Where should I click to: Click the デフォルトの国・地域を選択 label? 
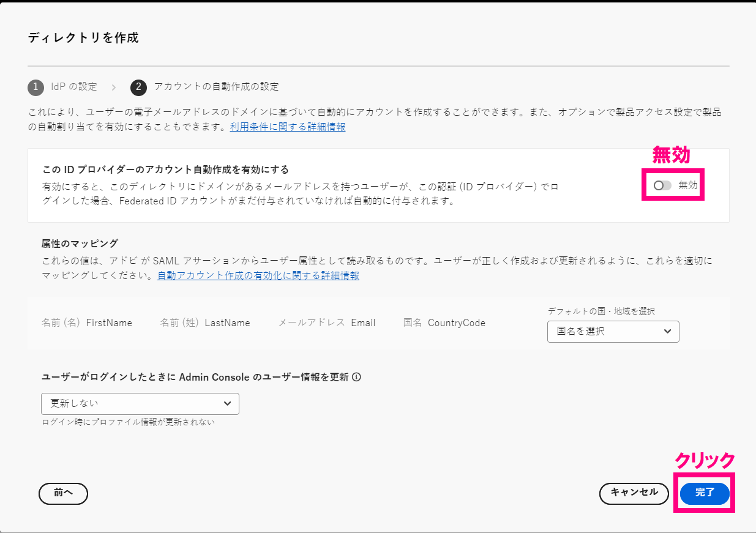(601, 311)
